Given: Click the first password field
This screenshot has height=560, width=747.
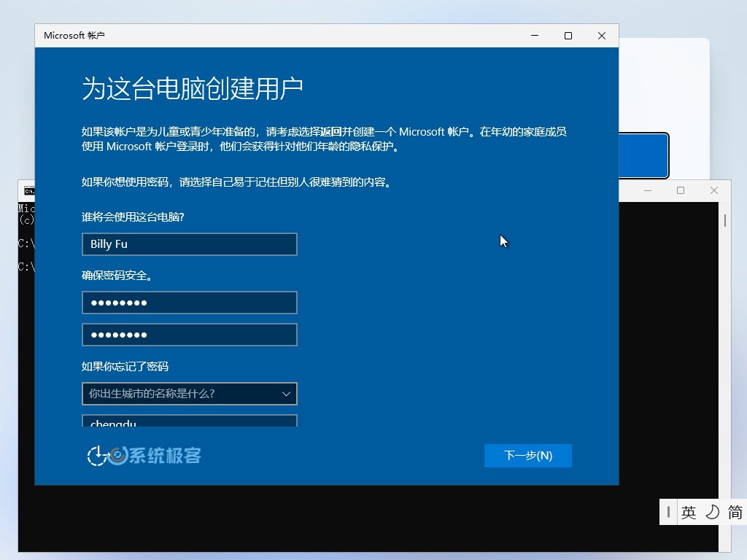Looking at the screenshot, I should pyautogui.click(x=190, y=303).
